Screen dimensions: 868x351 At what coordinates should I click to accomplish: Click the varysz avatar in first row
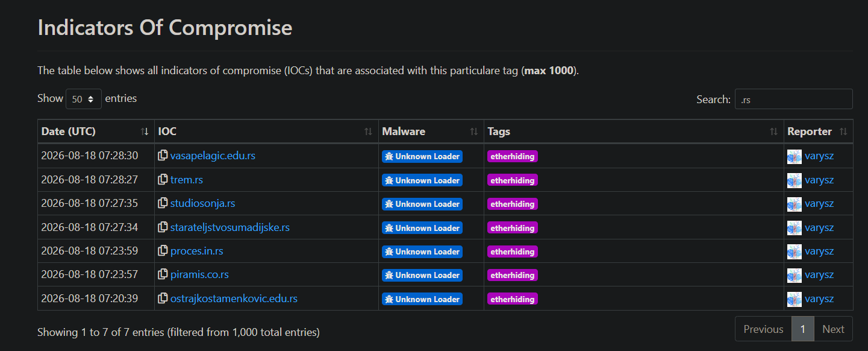(795, 156)
